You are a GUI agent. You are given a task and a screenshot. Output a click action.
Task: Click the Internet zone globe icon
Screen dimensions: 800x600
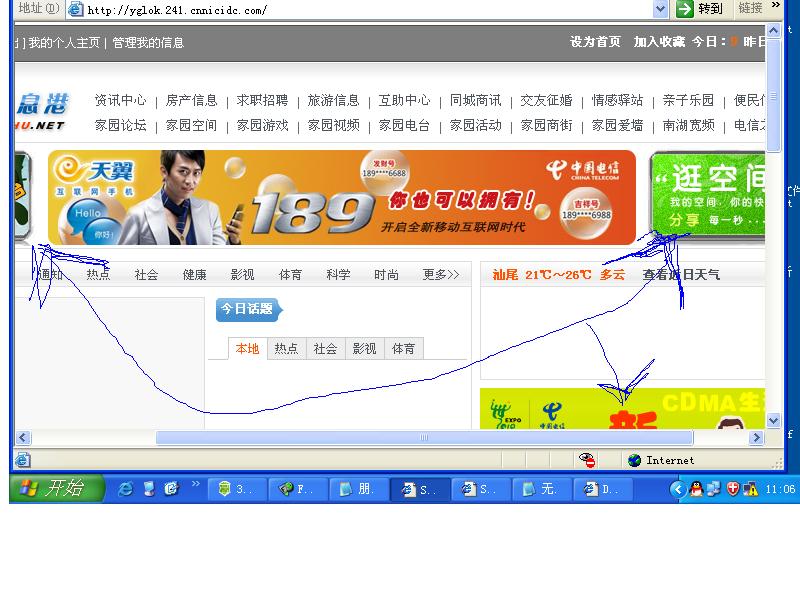pyautogui.click(x=634, y=460)
